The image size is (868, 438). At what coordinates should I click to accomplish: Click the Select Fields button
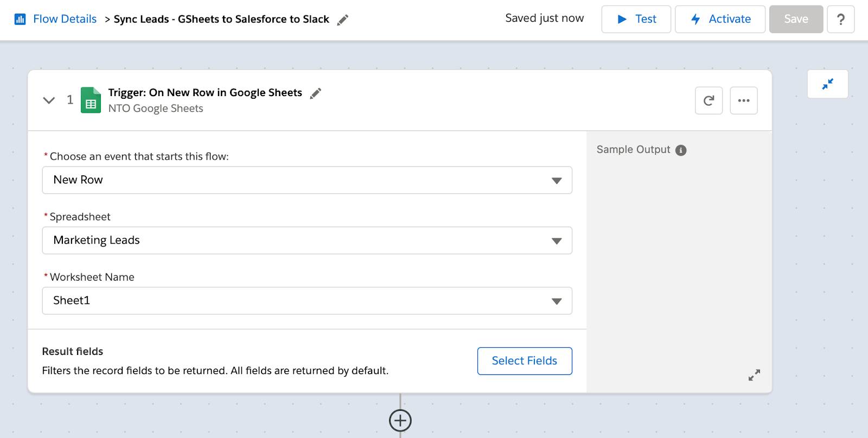(x=525, y=361)
